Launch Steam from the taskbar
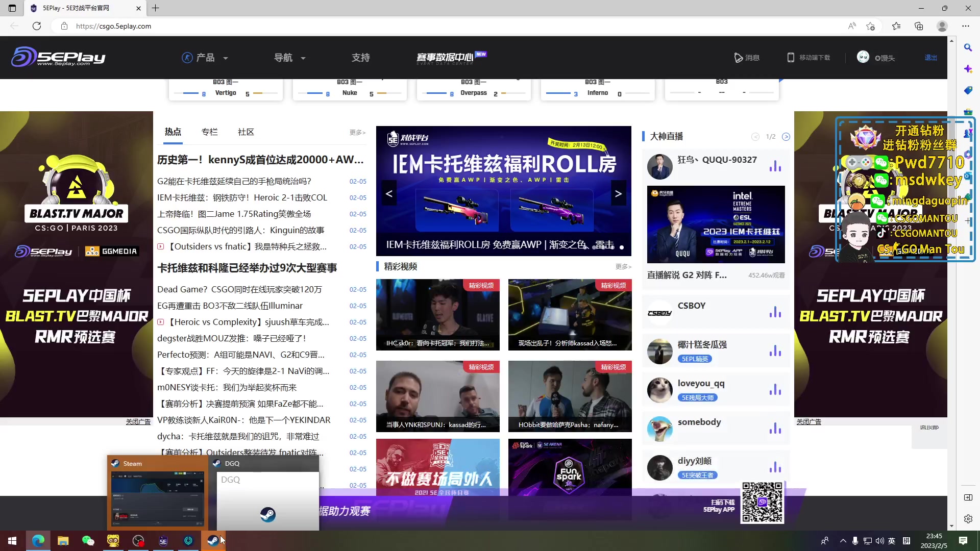980x551 pixels. coord(213,540)
